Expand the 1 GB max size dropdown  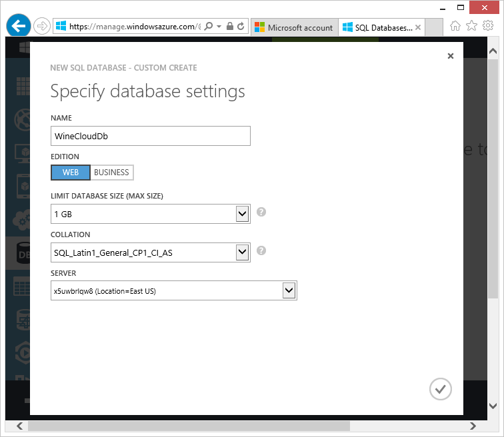151,214
